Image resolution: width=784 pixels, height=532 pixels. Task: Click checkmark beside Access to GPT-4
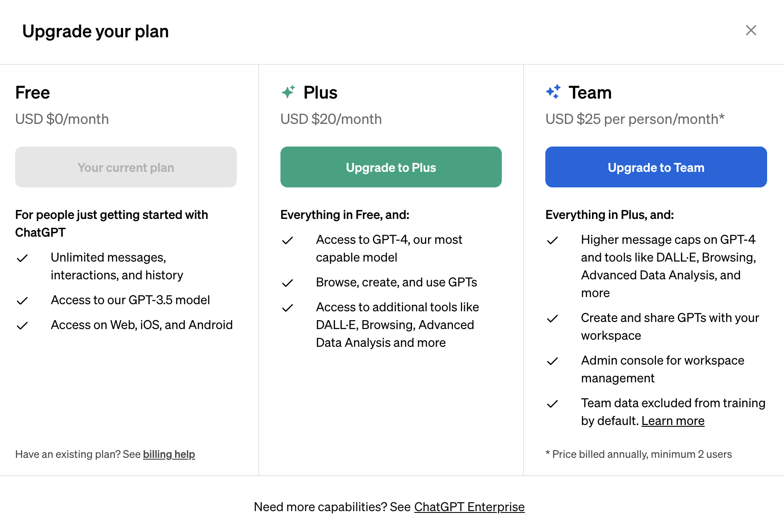[288, 240]
